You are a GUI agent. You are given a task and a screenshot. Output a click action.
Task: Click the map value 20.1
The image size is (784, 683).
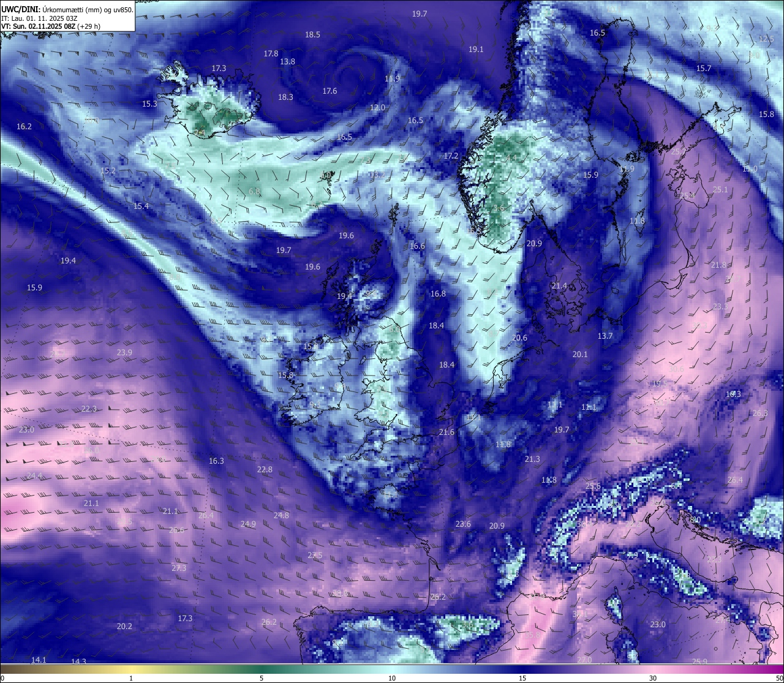580,355
